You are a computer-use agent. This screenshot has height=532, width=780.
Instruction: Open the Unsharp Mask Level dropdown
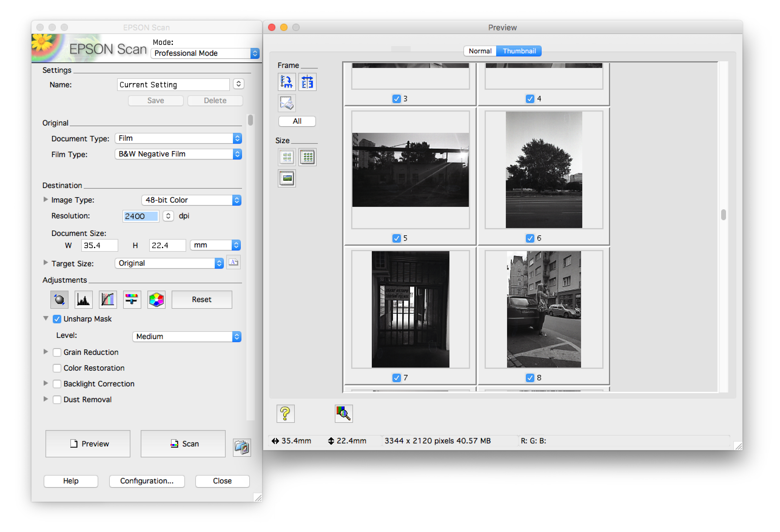(x=187, y=337)
